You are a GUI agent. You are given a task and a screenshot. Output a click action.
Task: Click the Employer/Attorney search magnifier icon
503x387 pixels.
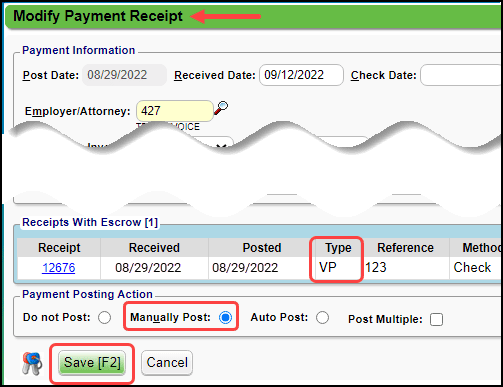tap(221, 108)
